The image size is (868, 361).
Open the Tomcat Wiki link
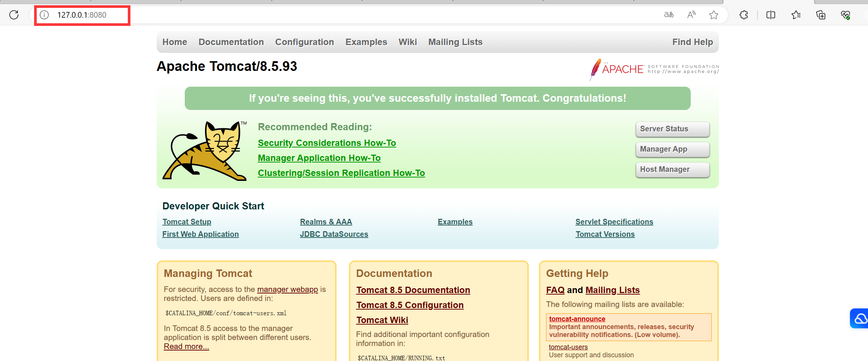tap(382, 320)
